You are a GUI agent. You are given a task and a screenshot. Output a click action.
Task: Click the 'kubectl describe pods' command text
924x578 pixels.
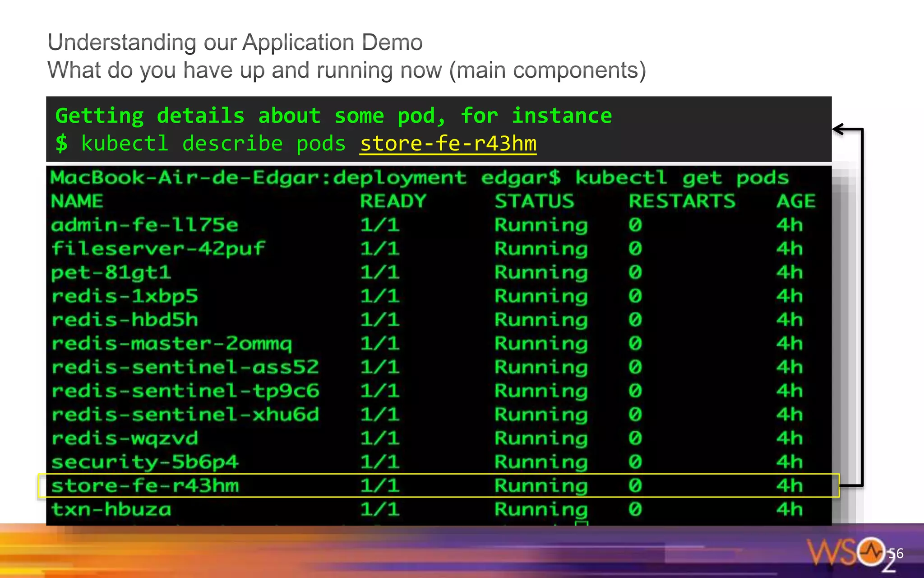click(213, 144)
